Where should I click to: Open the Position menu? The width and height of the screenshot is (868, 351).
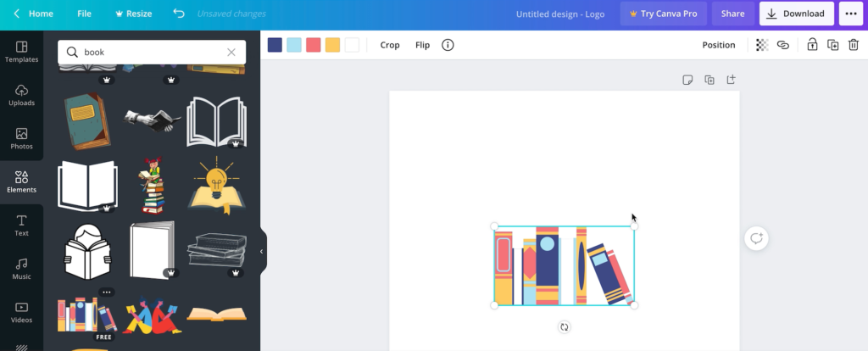(719, 45)
